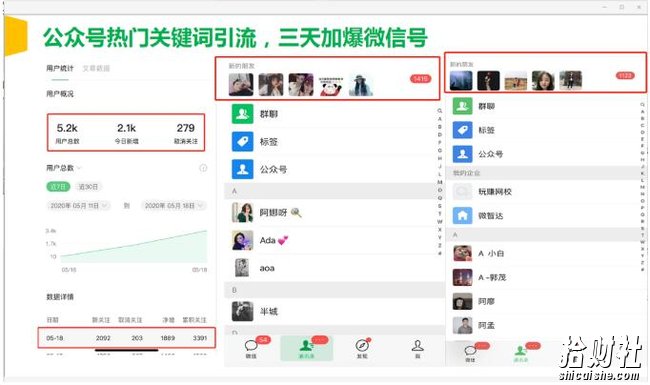Click the 2.1k 今日新增 statistic
The height and width of the screenshot is (385, 650).
[x=126, y=133]
